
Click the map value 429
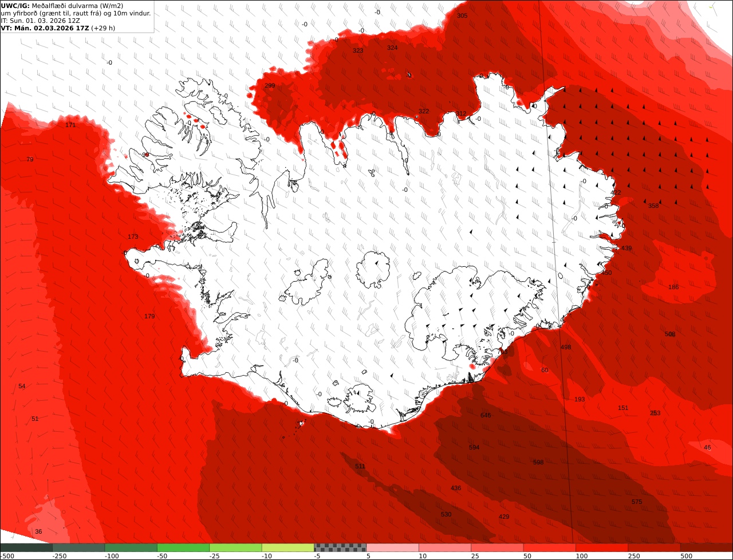click(504, 516)
